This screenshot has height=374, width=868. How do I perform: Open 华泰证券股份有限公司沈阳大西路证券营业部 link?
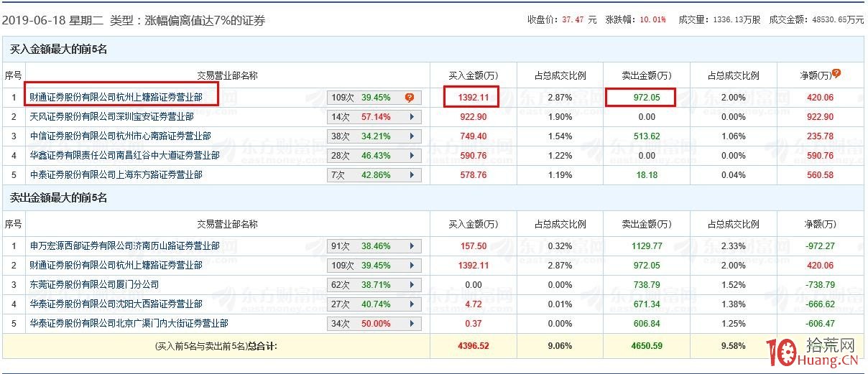116,304
